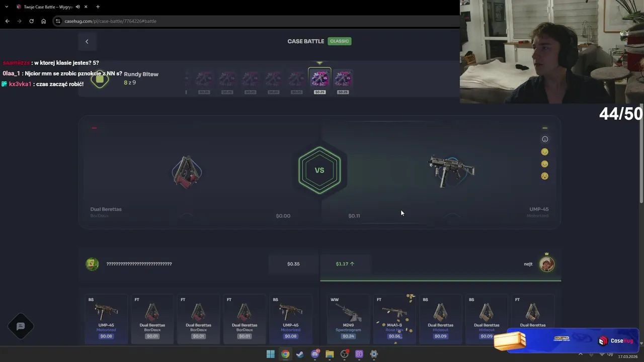This screenshot has width=644, height=362.
Task: Click the $0.35 left player total
Action: tap(293, 264)
